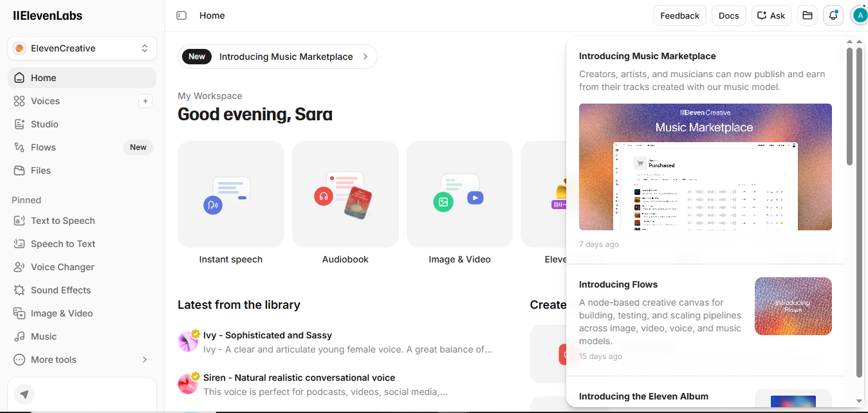868x413 pixels.
Task: Open the user avatar account menu
Action: [860, 15]
